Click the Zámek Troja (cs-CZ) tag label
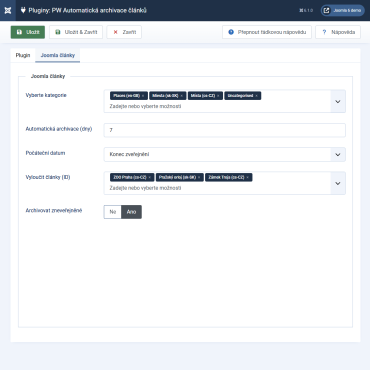Viewport: 370px width, 370px height. [x=226, y=177]
